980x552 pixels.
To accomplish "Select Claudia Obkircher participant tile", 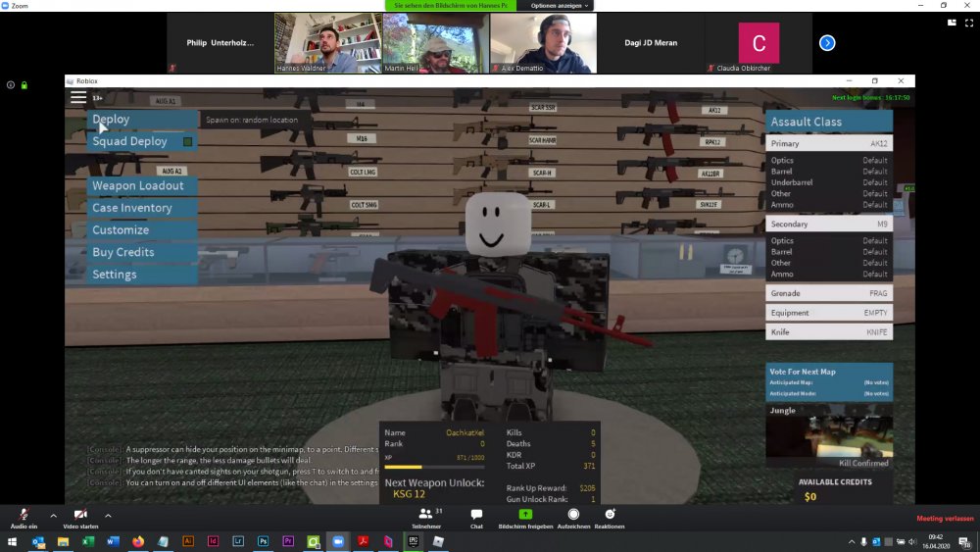I will coord(759,43).
